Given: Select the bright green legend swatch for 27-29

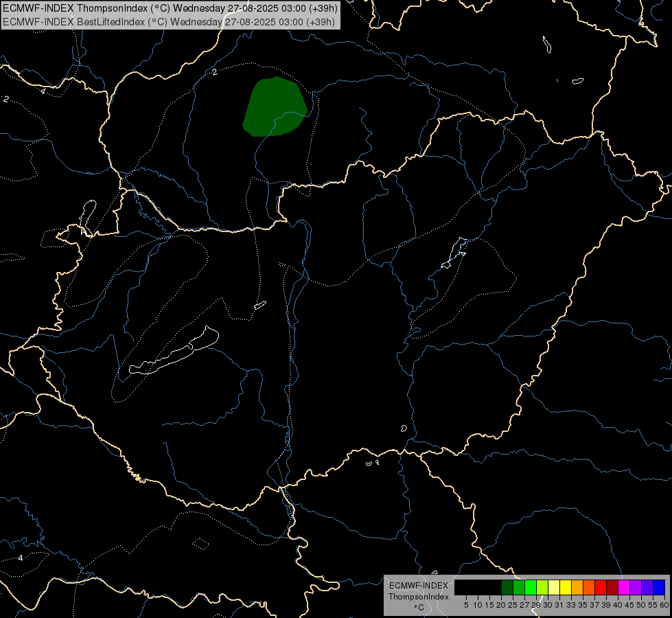Looking at the screenshot, I should 531,587.
